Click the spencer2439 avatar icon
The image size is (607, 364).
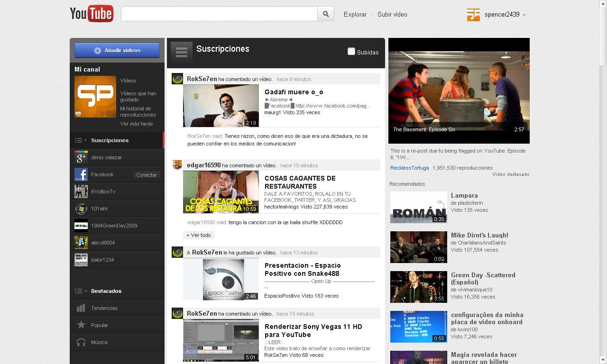click(473, 15)
